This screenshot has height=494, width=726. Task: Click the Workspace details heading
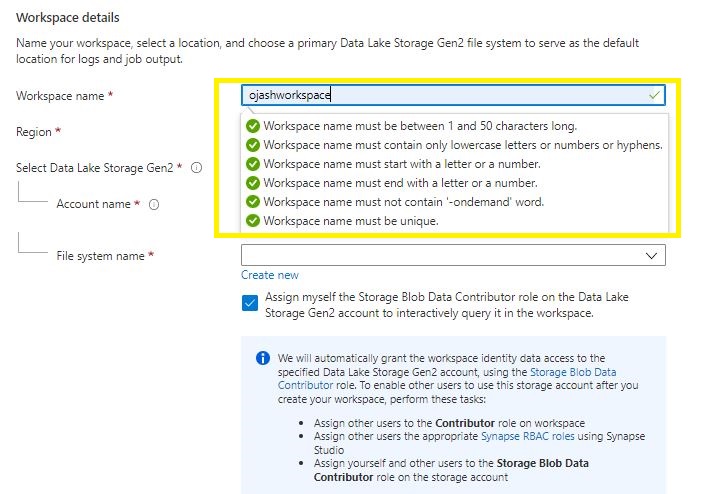pos(67,18)
